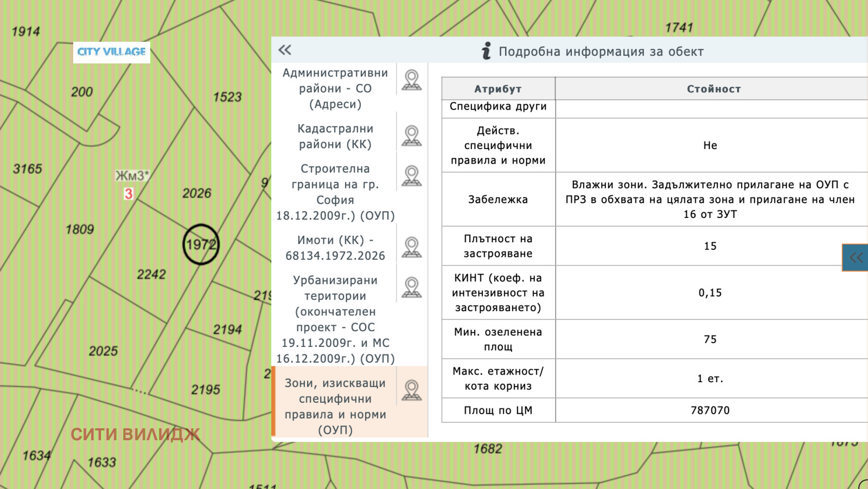Click the City Village logo
The height and width of the screenshot is (489, 868).
[112, 52]
